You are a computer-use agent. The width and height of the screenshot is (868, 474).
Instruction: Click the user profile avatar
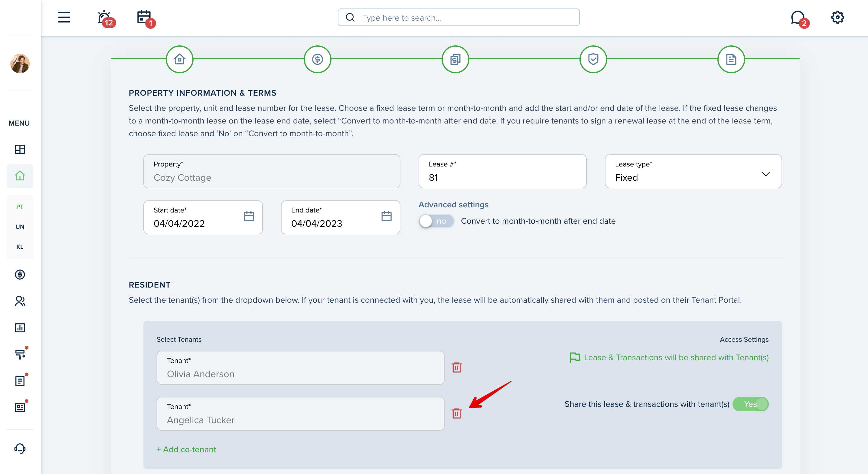20,63
